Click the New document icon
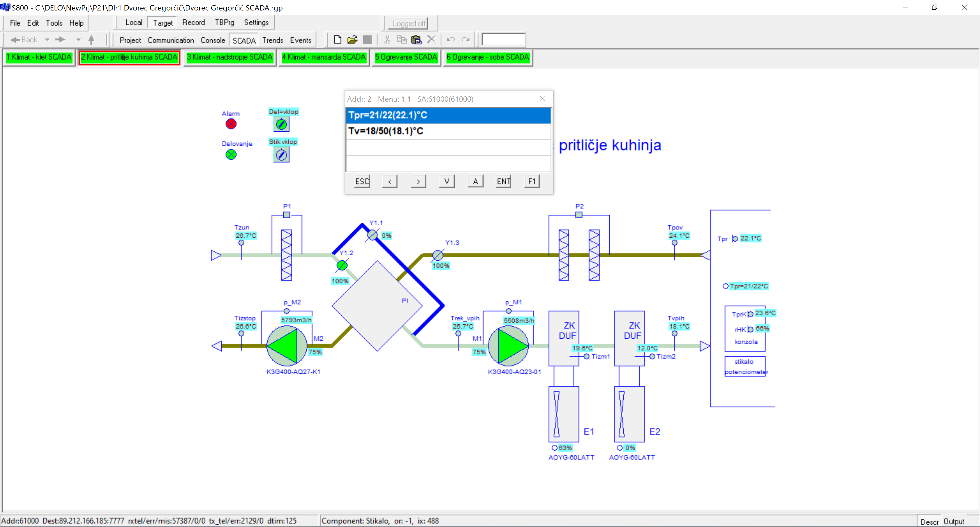 pos(337,40)
